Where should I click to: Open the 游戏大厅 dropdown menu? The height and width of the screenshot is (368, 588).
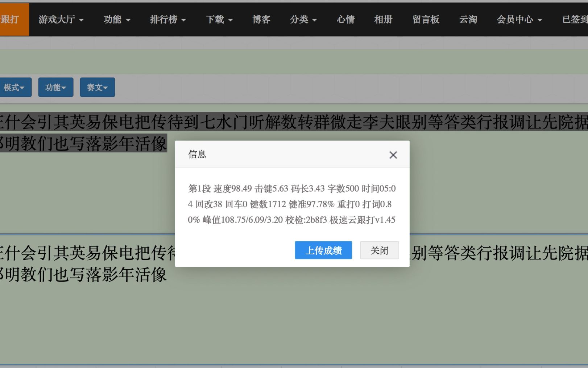pyautogui.click(x=61, y=20)
